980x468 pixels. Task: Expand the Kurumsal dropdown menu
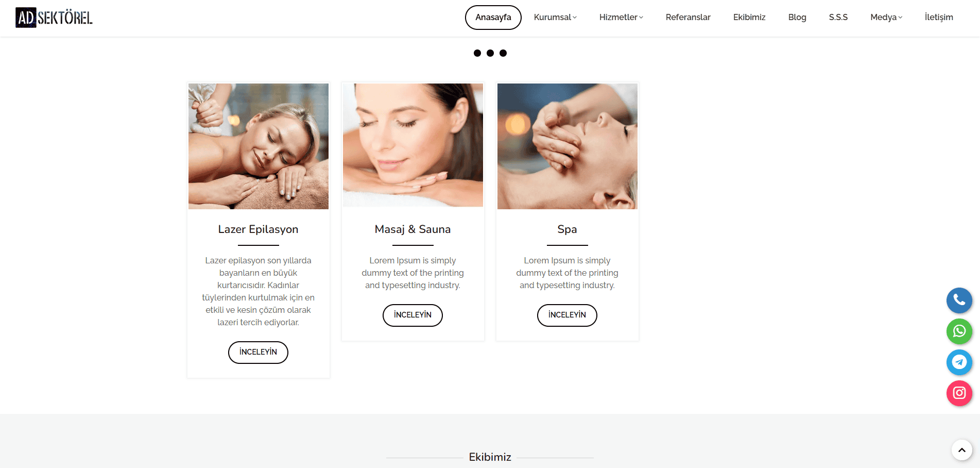pyautogui.click(x=555, y=18)
